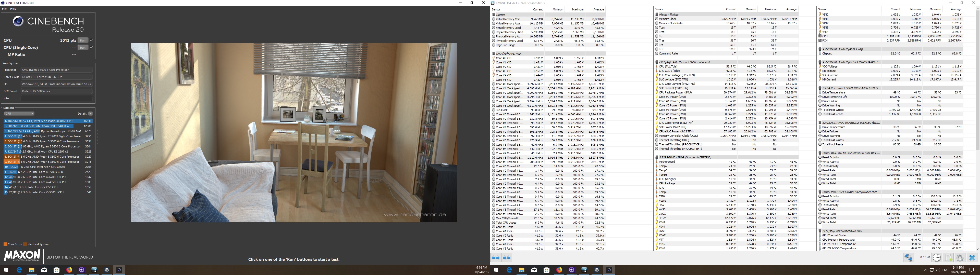980x275 pixels.
Task: Open Firefox from the right taskbar
Action: click(559, 270)
